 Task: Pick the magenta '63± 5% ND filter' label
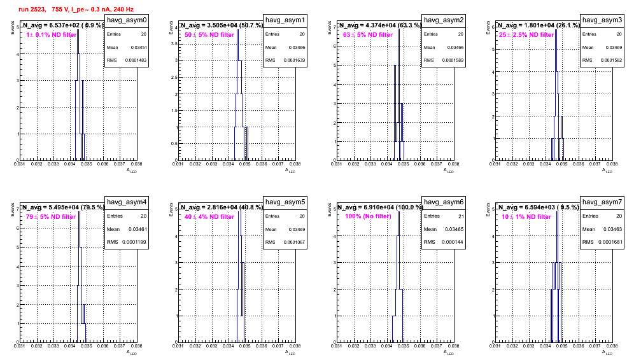point(368,35)
